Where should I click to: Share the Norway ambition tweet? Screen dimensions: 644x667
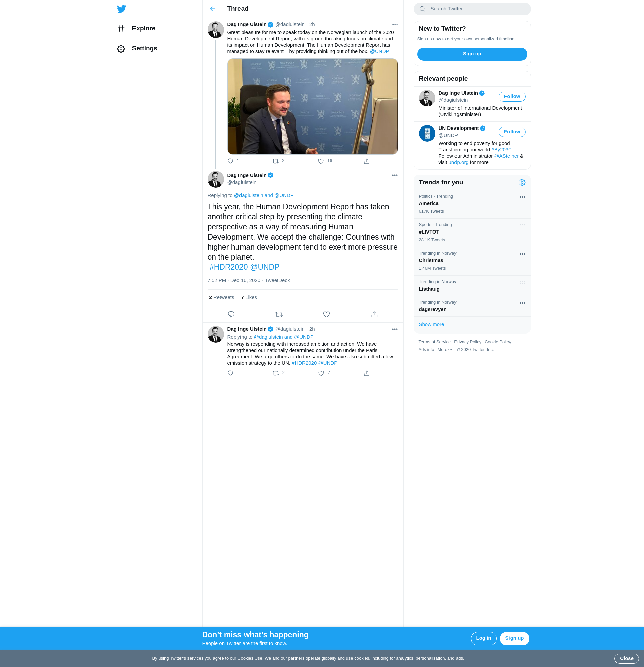click(x=366, y=373)
